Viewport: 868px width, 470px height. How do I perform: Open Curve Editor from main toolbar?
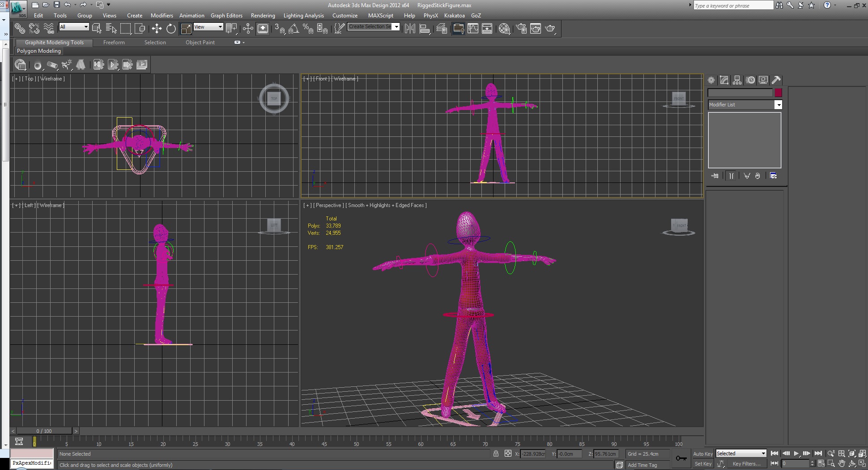tap(473, 29)
